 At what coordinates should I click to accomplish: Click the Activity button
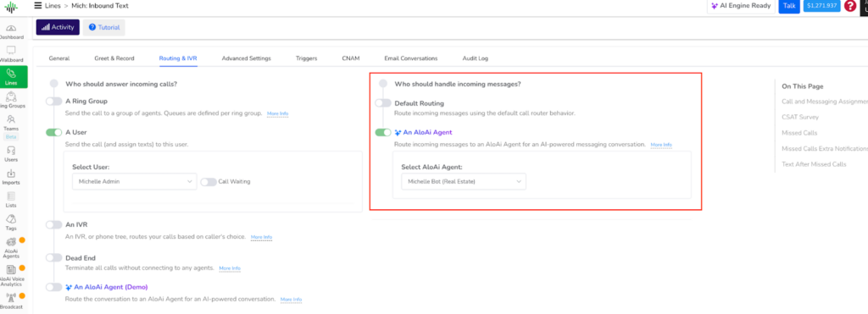pyautogui.click(x=58, y=27)
